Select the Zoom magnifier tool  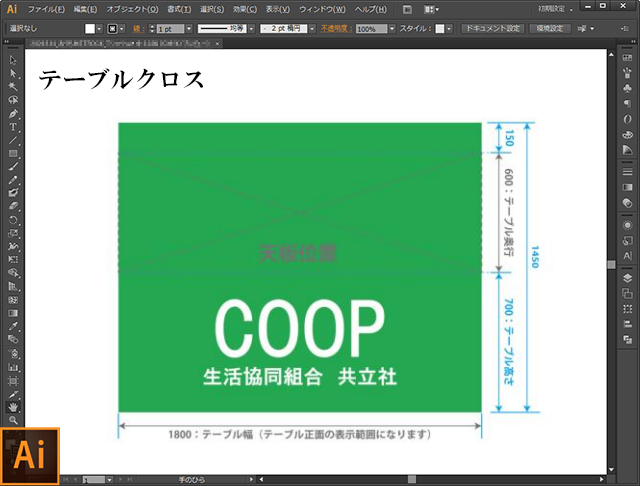click(x=13, y=420)
